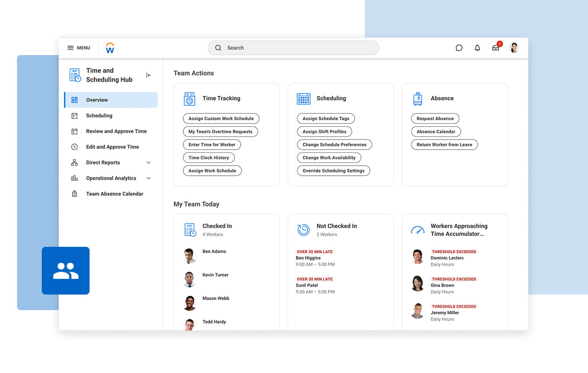Select Review and Approve Time in sidebar
Screen dimensions: 588x373
coord(116,131)
